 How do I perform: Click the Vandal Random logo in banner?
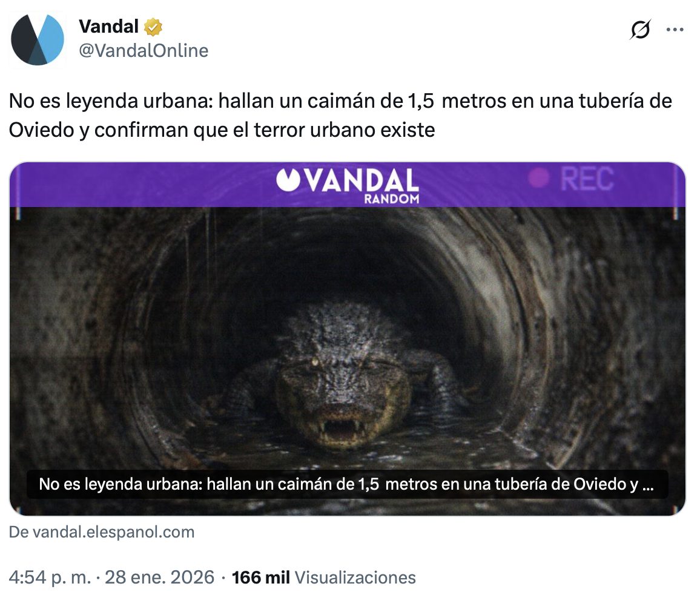point(348,185)
